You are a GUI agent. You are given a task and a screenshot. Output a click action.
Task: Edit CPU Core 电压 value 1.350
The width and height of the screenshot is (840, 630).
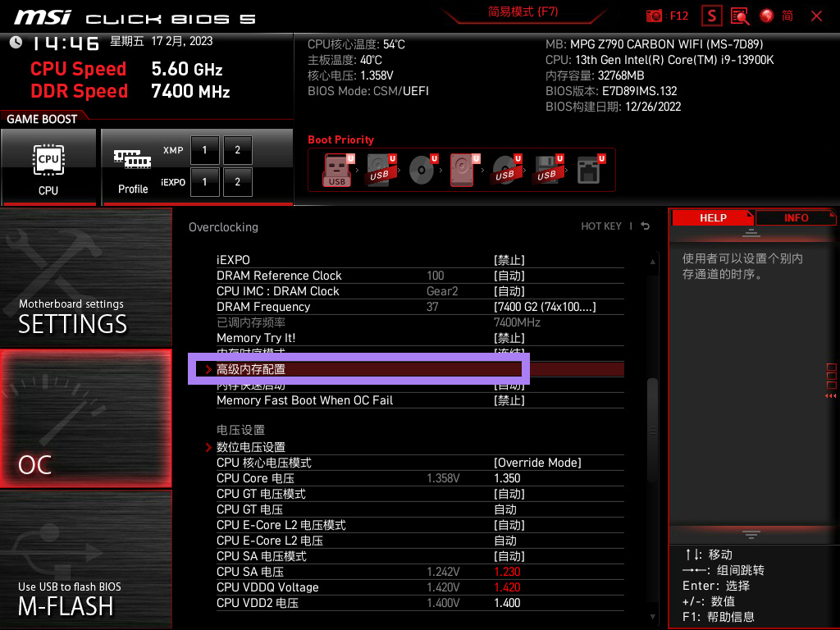pyautogui.click(x=507, y=478)
